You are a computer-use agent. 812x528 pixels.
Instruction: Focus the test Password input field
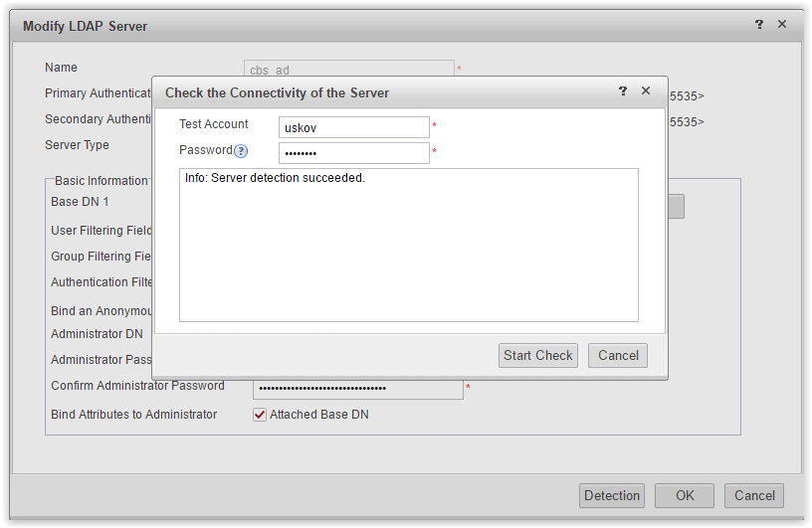pos(353,153)
